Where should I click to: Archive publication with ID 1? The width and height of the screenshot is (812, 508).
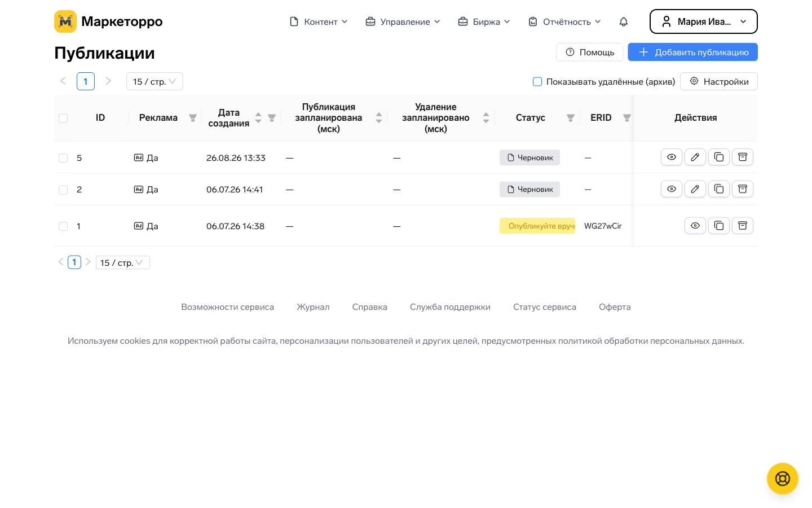pyautogui.click(x=743, y=225)
